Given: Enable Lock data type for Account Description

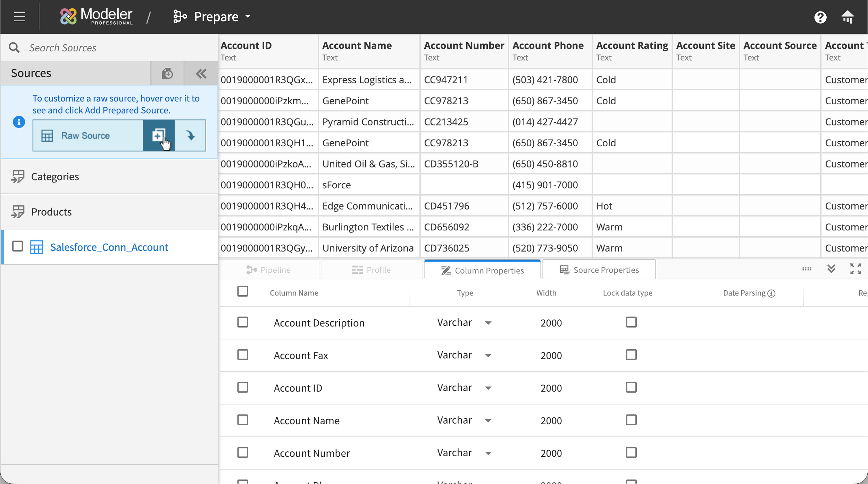Looking at the screenshot, I should coord(631,322).
